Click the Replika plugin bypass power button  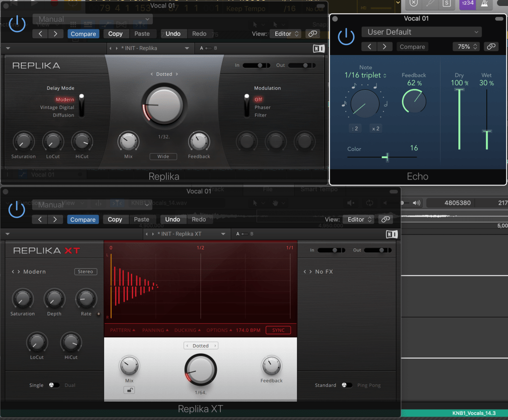(16, 24)
